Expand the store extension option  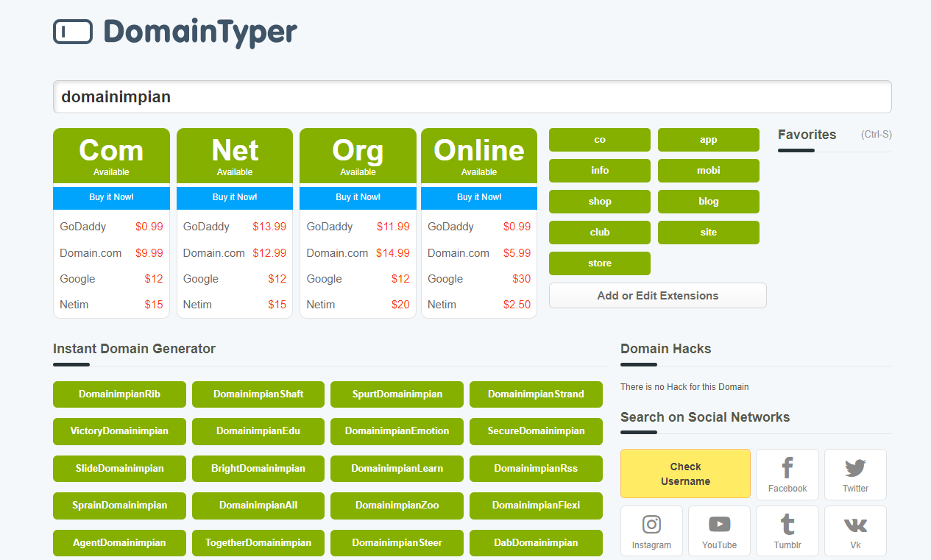click(x=599, y=263)
